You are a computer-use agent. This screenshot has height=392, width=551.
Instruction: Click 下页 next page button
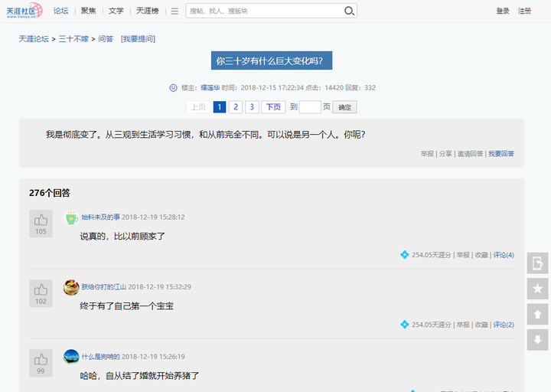pos(273,107)
